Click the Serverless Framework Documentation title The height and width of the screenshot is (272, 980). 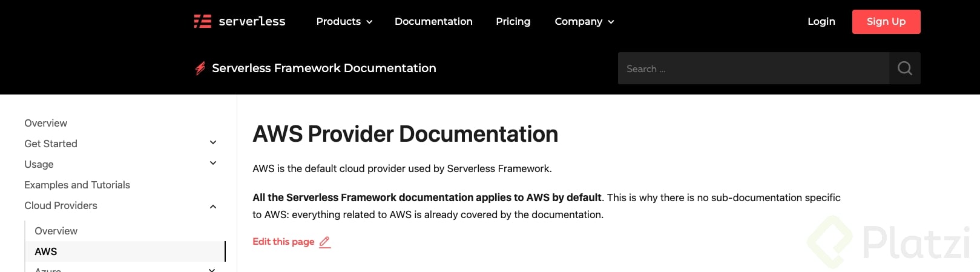pyautogui.click(x=324, y=68)
